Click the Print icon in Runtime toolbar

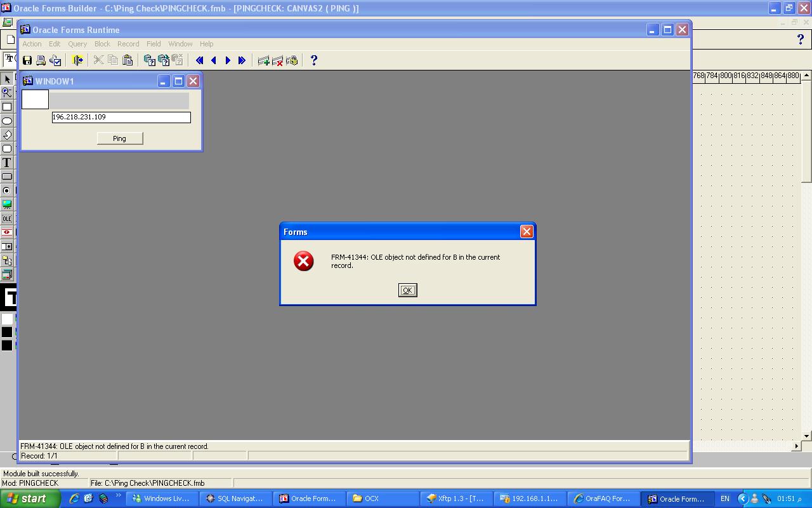41,60
